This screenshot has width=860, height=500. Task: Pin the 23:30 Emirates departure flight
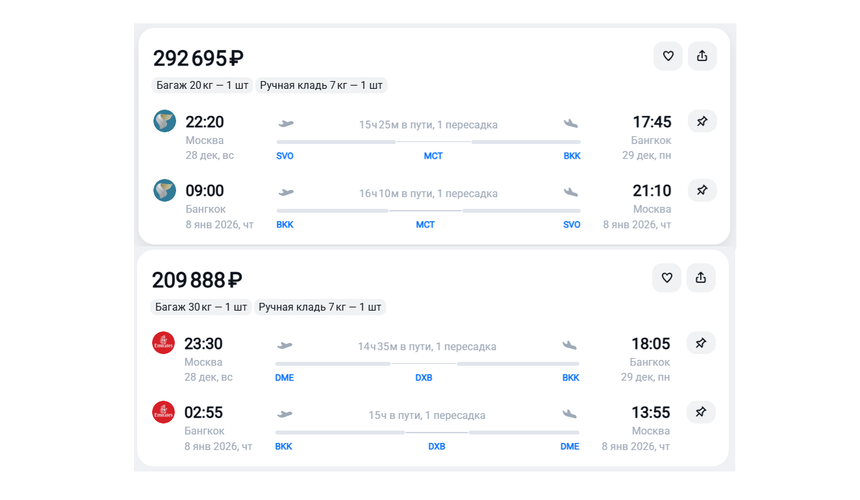[x=701, y=343]
